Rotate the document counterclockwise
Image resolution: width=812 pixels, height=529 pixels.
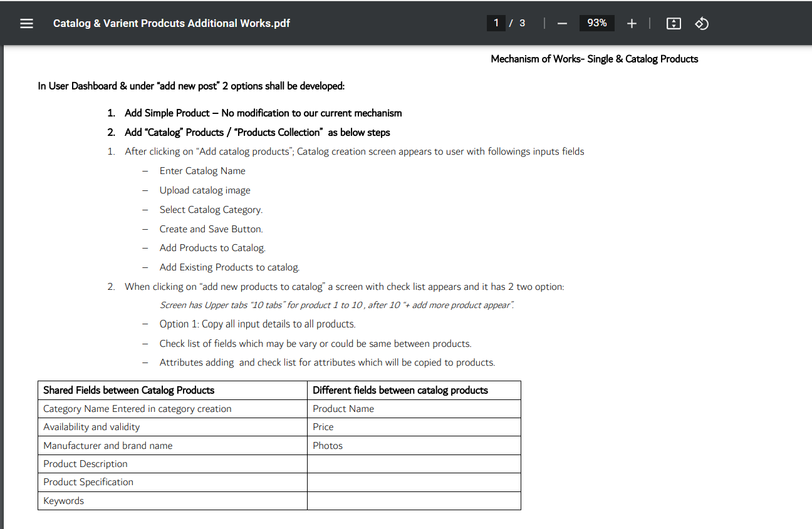point(702,23)
